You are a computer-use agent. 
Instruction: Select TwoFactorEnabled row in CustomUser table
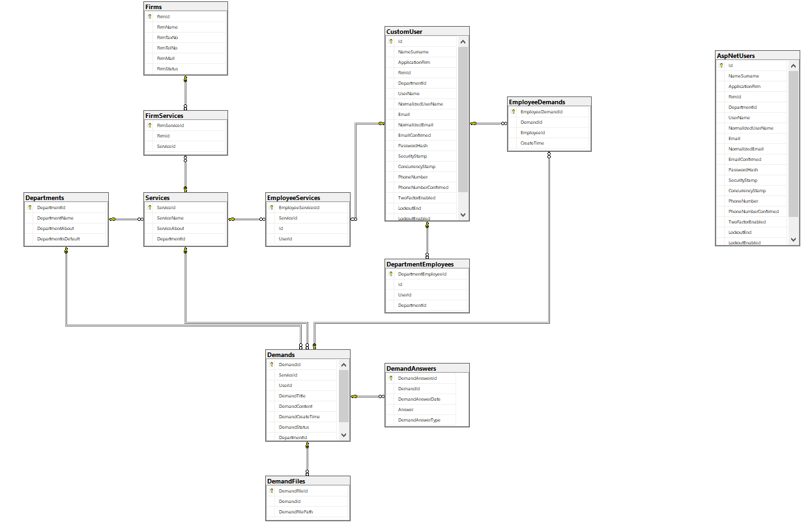422,198
